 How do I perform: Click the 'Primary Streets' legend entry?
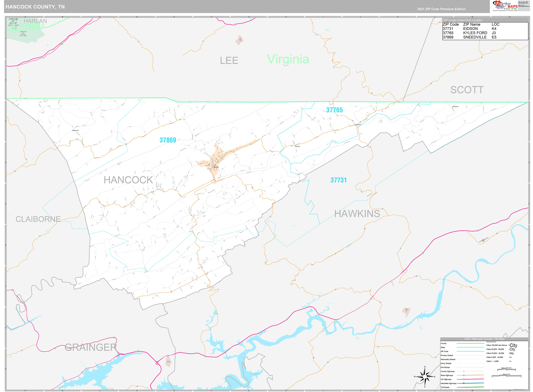point(447,355)
